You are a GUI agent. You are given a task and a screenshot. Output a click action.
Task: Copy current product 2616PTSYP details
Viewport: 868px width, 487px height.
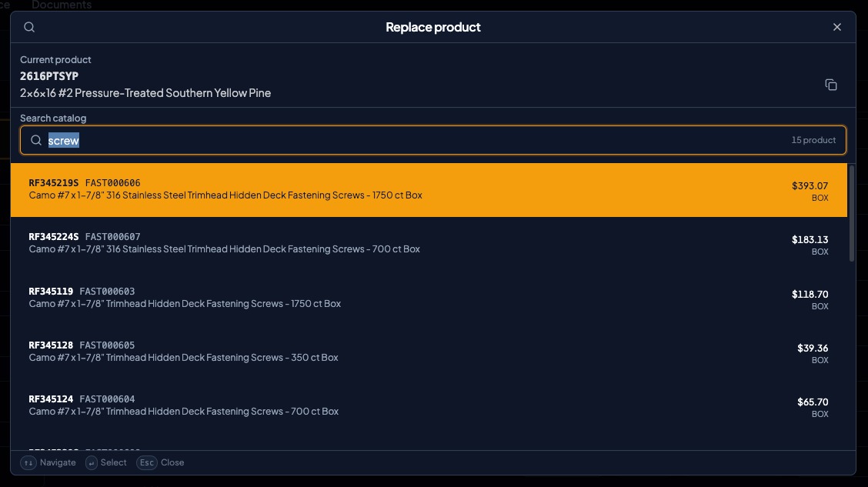[x=831, y=85]
